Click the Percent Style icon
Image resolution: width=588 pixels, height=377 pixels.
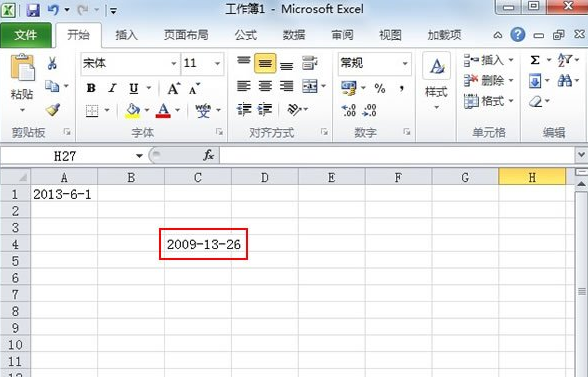coord(380,89)
